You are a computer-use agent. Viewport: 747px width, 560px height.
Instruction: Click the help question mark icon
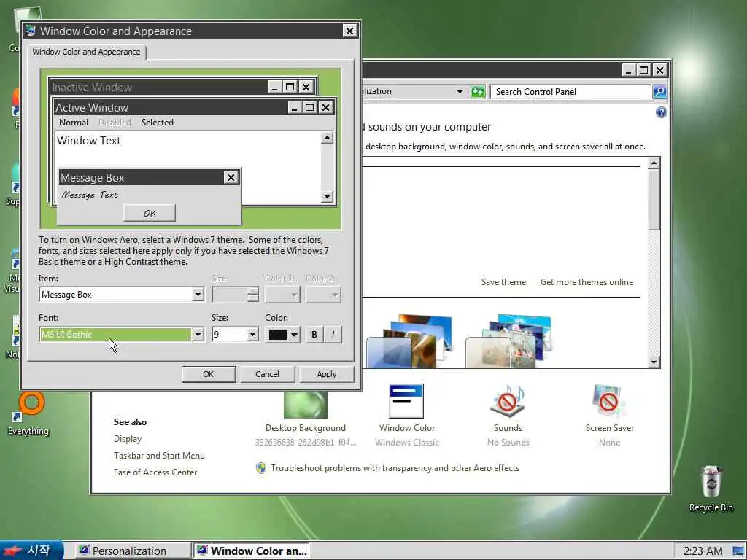click(x=661, y=112)
